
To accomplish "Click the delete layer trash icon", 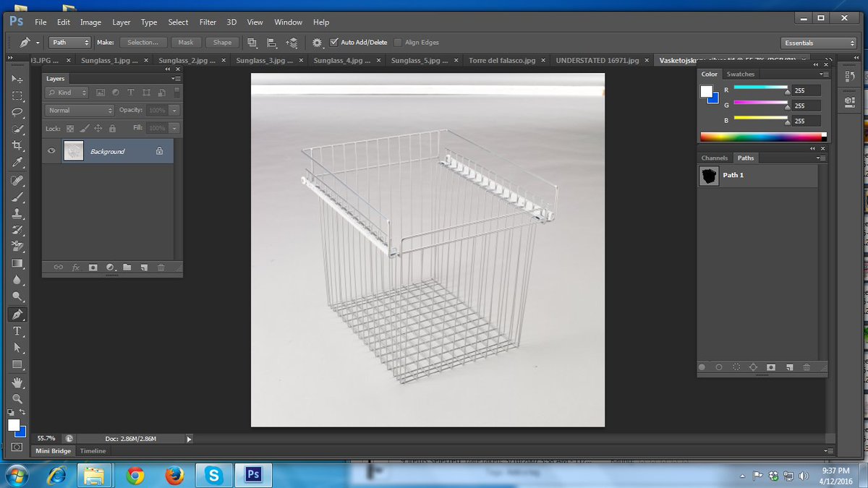I will [x=161, y=267].
